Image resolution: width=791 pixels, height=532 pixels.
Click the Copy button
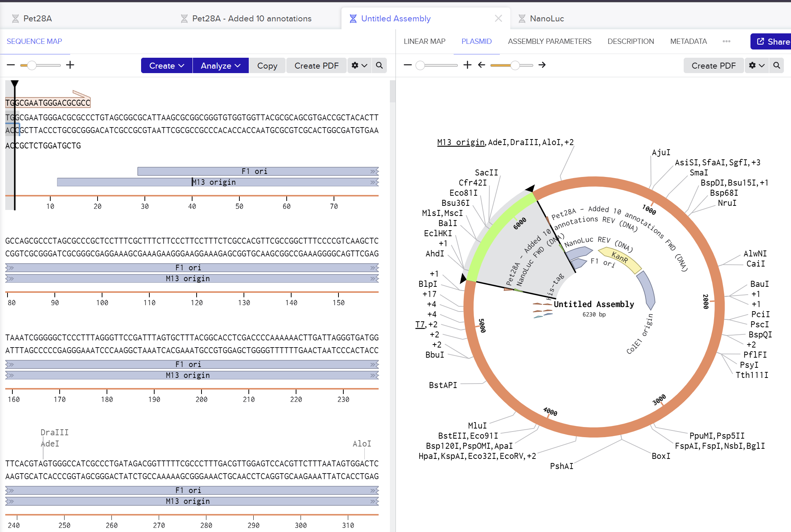267,66
